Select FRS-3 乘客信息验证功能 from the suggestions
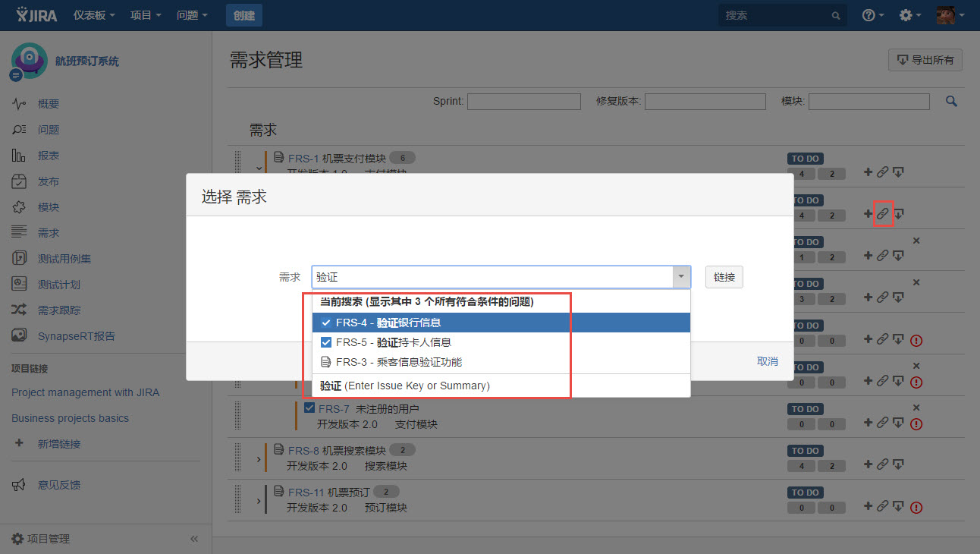This screenshot has width=980, height=554. pos(501,362)
